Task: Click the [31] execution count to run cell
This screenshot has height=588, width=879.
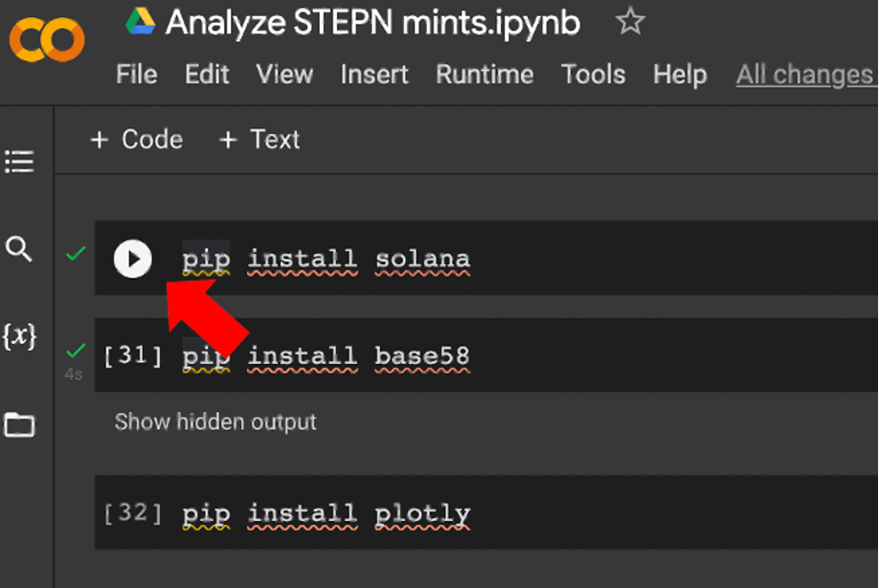Action: tap(133, 355)
